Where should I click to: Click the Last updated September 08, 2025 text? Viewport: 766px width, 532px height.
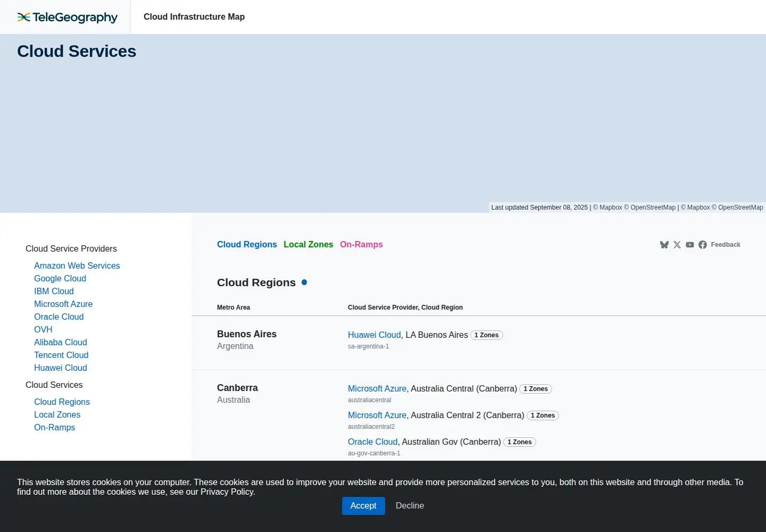click(539, 207)
